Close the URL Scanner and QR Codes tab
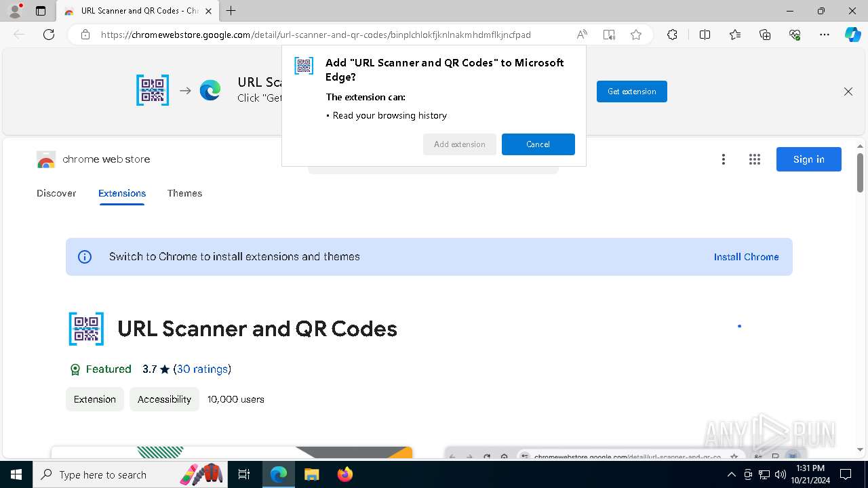The height and width of the screenshot is (488, 868). click(x=209, y=11)
